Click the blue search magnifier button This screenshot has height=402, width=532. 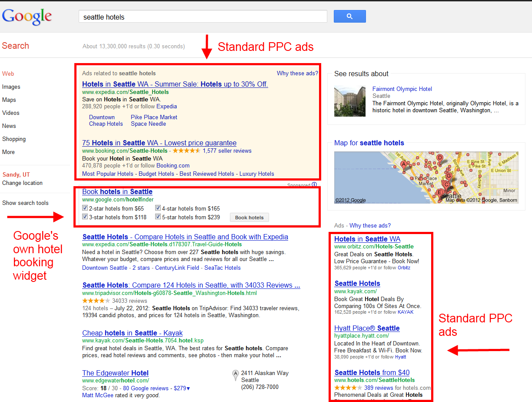coord(349,17)
